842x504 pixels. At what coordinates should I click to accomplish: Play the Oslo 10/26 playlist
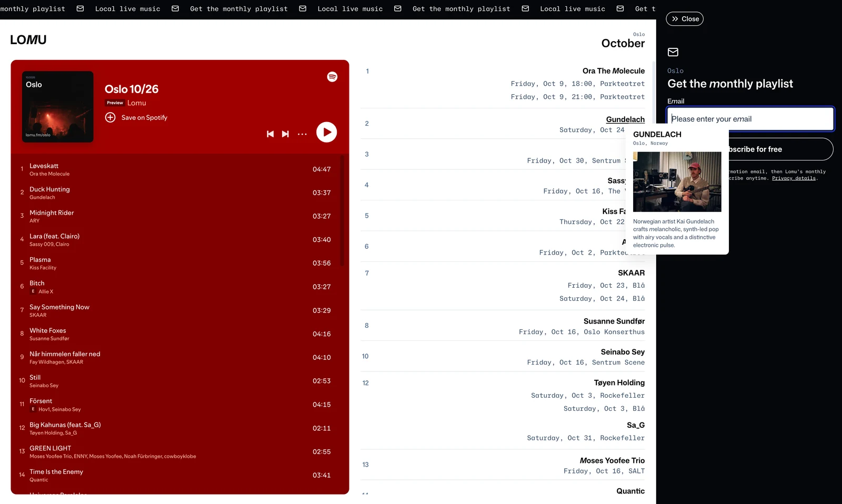click(326, 132)
